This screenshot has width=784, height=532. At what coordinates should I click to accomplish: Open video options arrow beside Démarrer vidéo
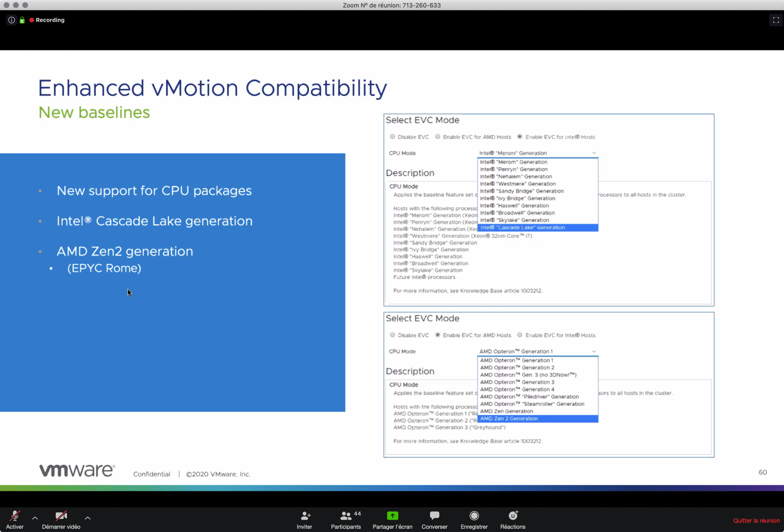[x=87, y=518]
